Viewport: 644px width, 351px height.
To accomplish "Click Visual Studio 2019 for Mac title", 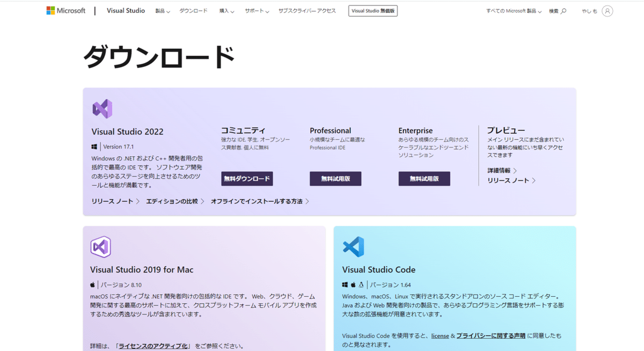I will 142,269.
